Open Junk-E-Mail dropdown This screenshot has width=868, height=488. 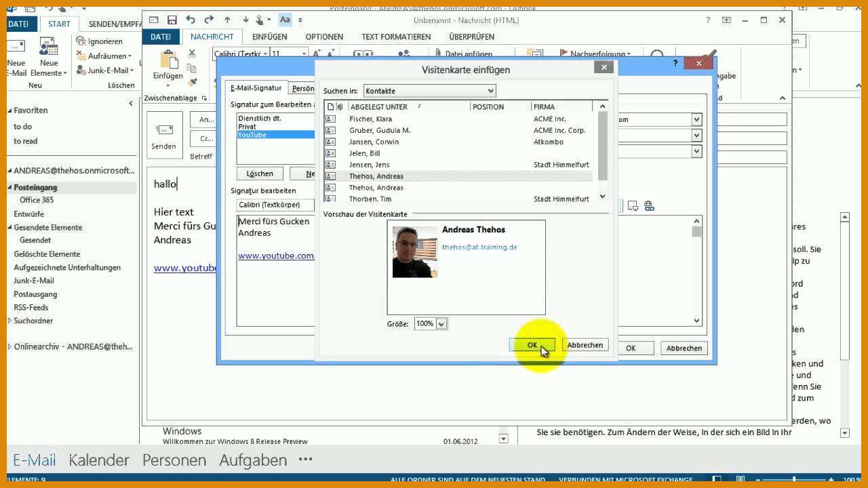click(106, 70)
